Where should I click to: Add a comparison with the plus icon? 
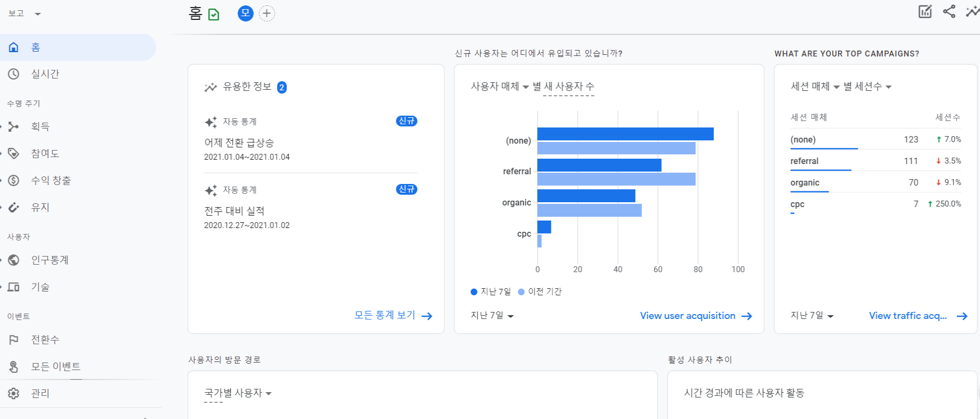pyautogui.click(x=267, y=13)
